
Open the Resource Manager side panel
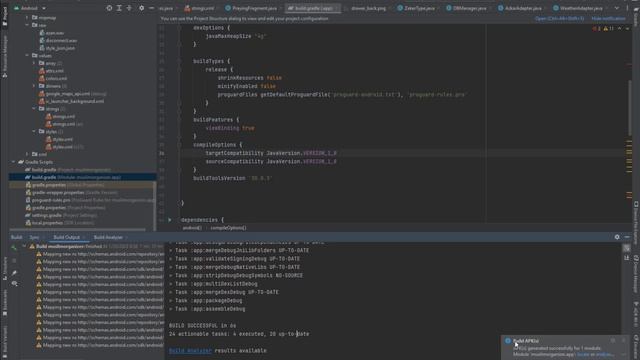point(4,56)
